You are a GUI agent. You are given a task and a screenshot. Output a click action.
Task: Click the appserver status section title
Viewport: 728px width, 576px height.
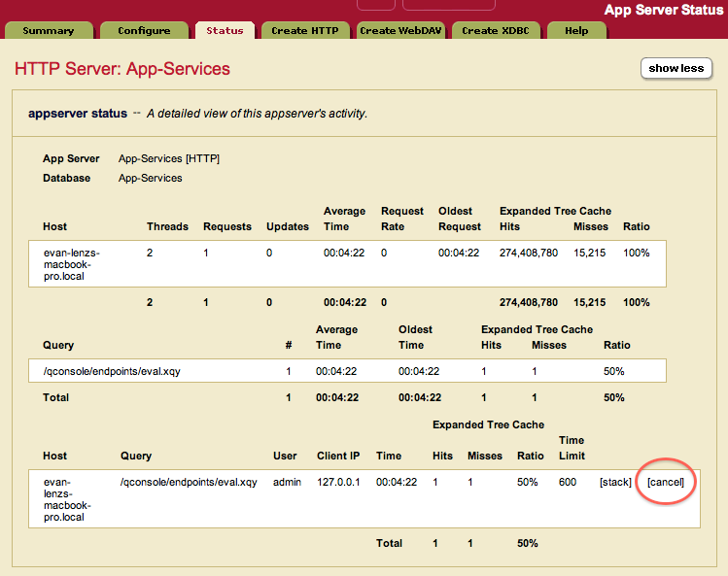tap(78, 114)
